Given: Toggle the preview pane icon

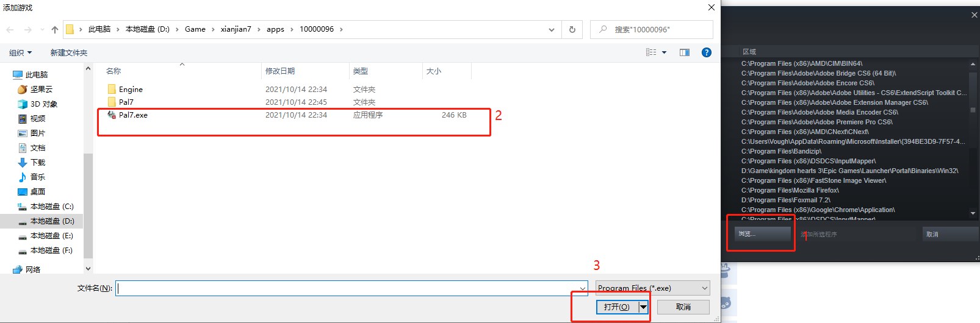Looking at the screenshot, I should 684,52.
